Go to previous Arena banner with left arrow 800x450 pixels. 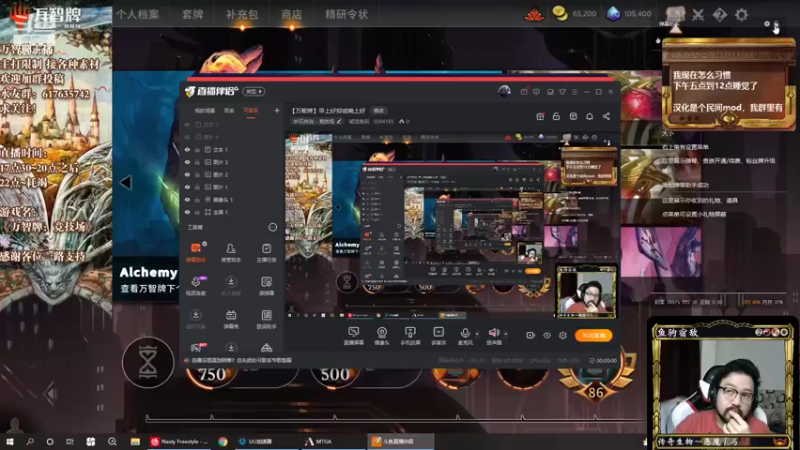coord(126,183)
